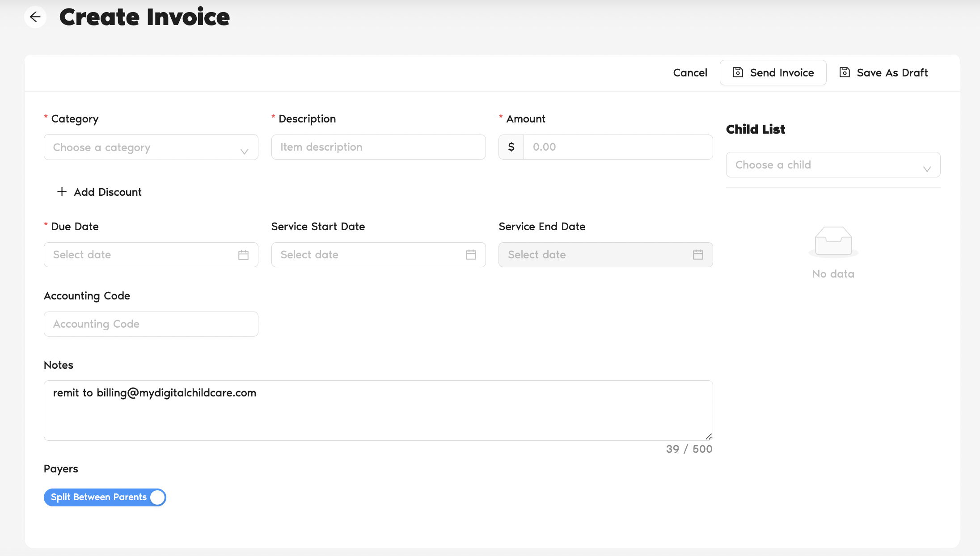Click the back arrow beside Create Invoice

(x=35, y=17)
